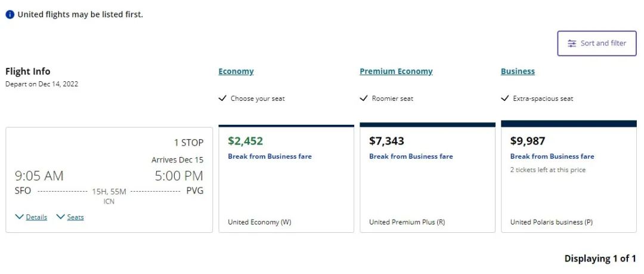Click the SFO to PVG flight info card
Screen dimensions: 644x274
pos(109,180)
